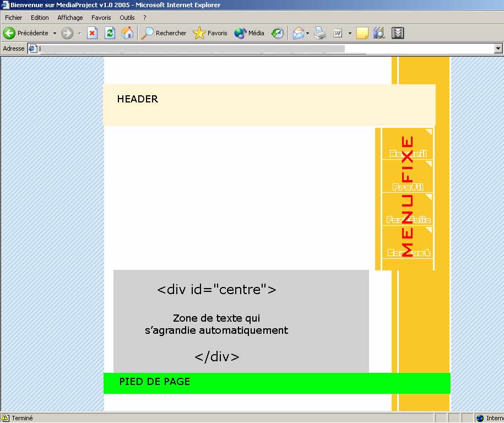Open the Affichage menu
This screenshot has width=504, height=423.
[70, 18]
